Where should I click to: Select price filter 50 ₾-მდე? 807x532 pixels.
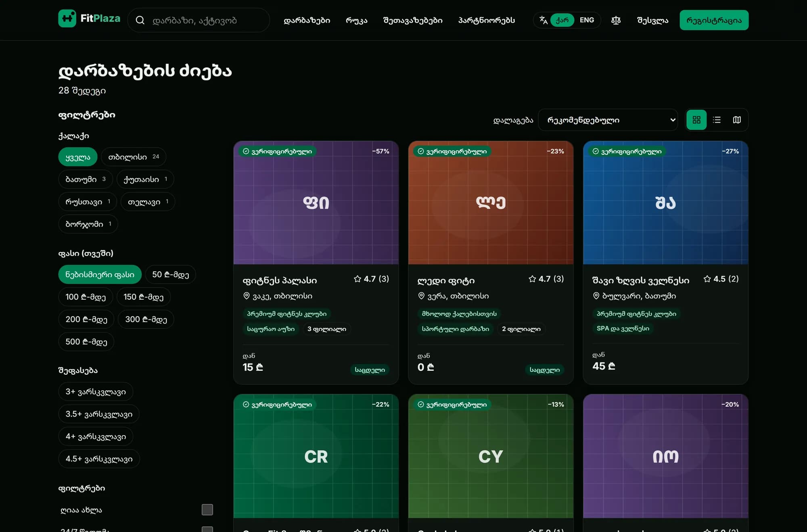pos(170,275)
